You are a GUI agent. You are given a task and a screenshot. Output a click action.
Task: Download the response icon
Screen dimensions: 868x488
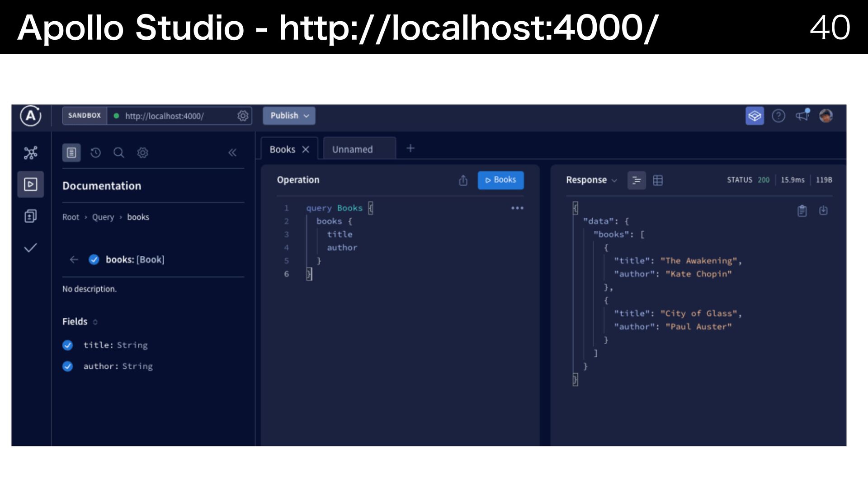coord(823,211)
